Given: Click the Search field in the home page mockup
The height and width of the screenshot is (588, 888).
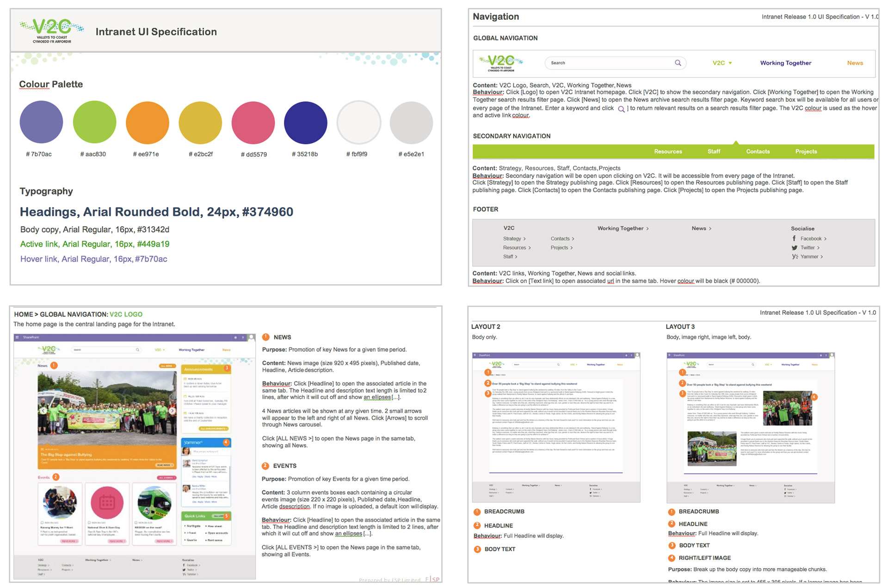Looking at the screenshot, I should click(106, 350).
